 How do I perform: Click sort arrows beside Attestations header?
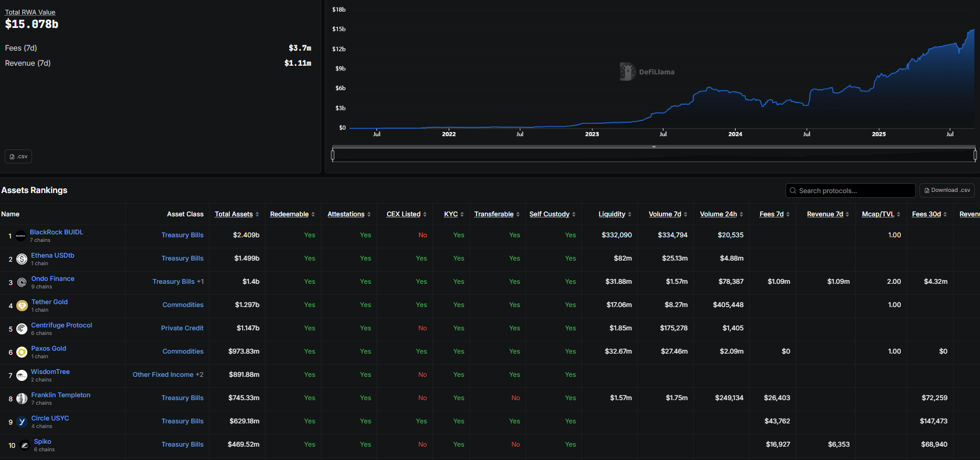[x=369, y=215]
